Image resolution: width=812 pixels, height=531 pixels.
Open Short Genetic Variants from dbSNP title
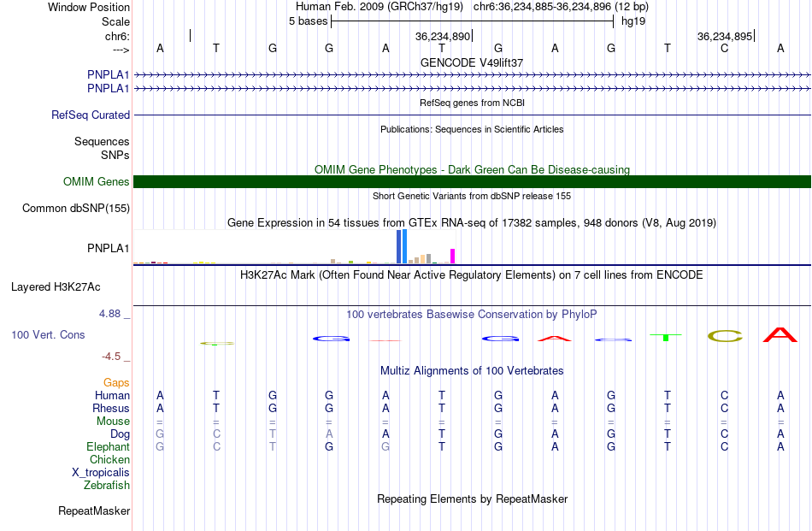click(472, 196)
